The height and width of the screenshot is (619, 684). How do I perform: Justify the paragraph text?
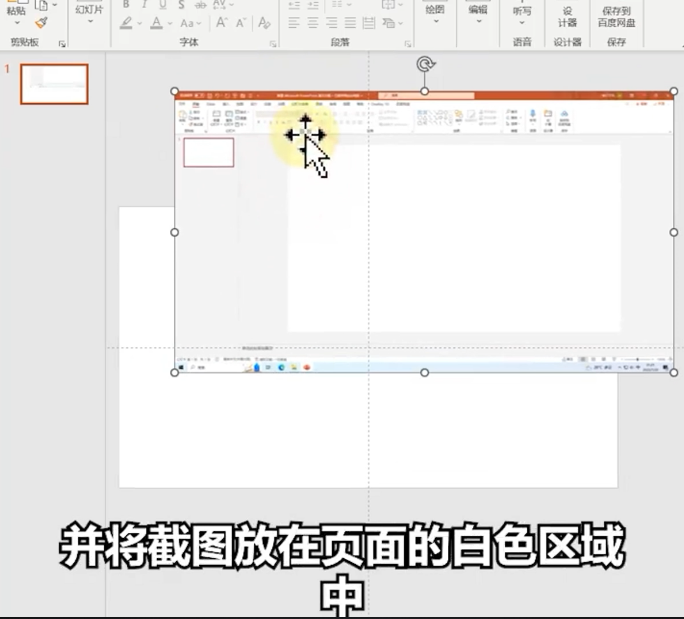point(350,23)
